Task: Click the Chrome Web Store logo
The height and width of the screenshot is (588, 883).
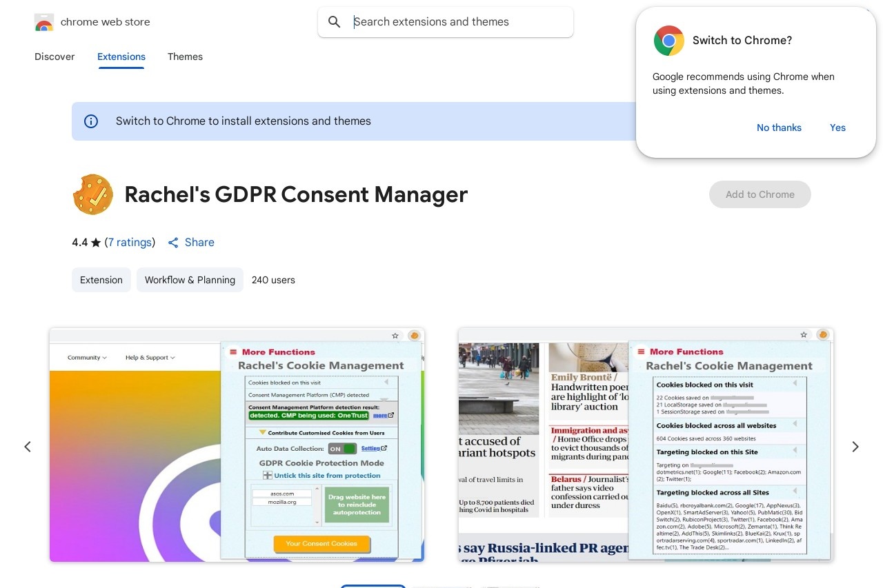Action: click(x=44, y=22)
